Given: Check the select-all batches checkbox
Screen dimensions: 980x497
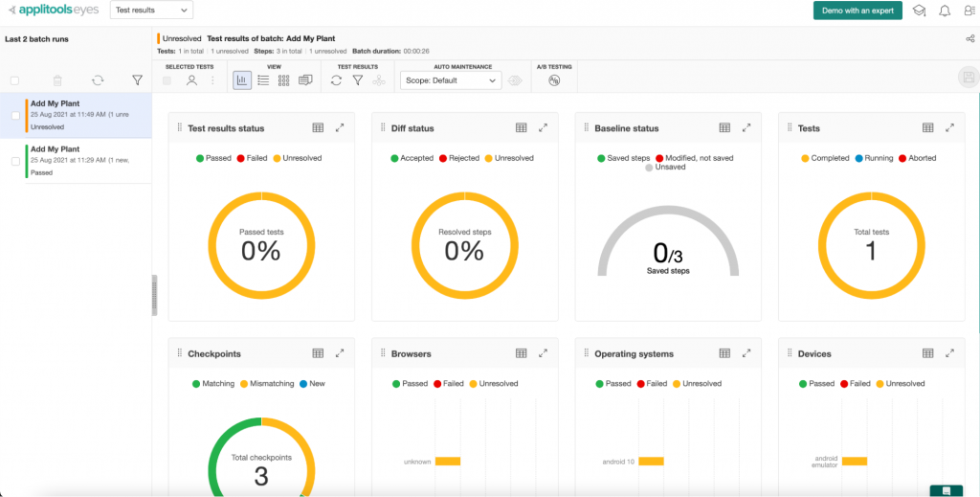Looking at the screenshot, I should [x=14, y=81].
